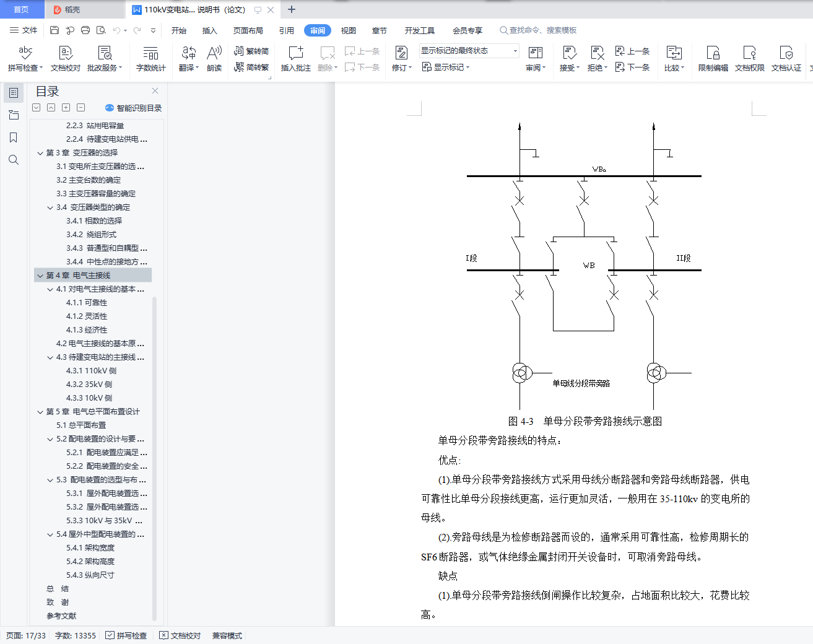Click the 查找命令、搜索模板 search field
The height and width of the screenshot is (644, 813).
click(x=539, y=30)
